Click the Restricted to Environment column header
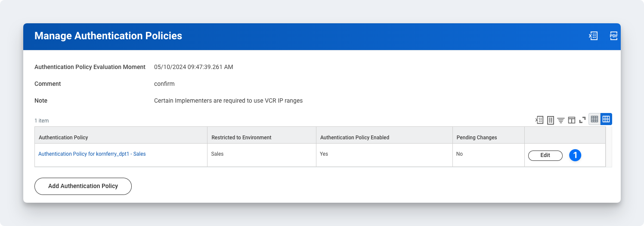Image resolution: width=644 pixels, height=226 pixels. coord(241,138)
